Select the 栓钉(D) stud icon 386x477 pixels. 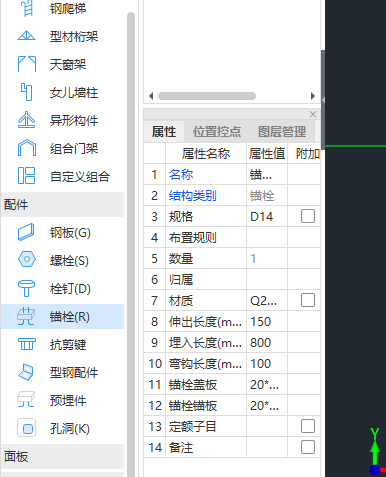coord(27,288)
